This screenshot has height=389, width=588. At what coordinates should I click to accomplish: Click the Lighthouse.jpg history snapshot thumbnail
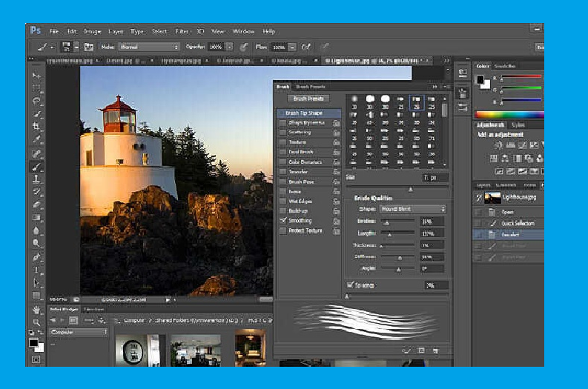click(492, 198)
